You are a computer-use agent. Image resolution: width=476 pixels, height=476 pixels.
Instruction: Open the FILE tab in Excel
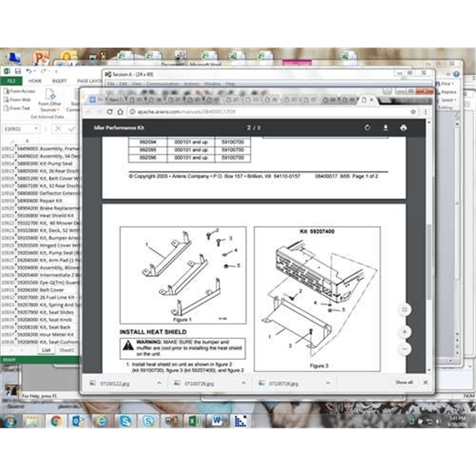pos(11,81)
